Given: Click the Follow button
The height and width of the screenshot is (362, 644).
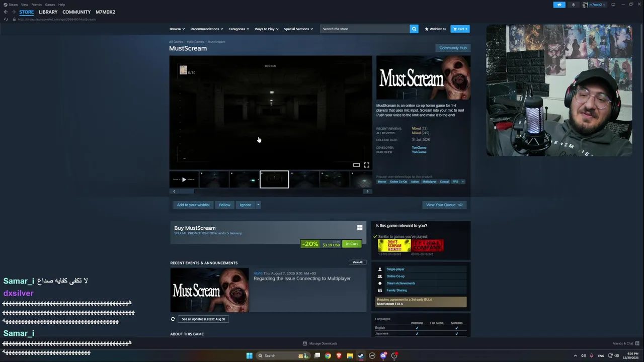Looking at the screenshot, I should pyautogui.click(x=224, y=205).
